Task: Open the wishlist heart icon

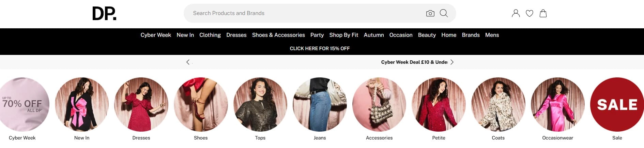Action: click(x=529, y=13)
